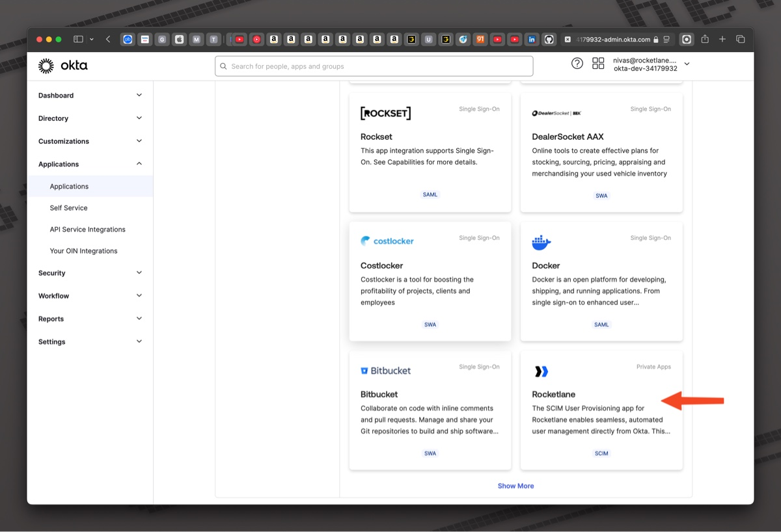Open the Docker app title

click(x=546, y=265)
